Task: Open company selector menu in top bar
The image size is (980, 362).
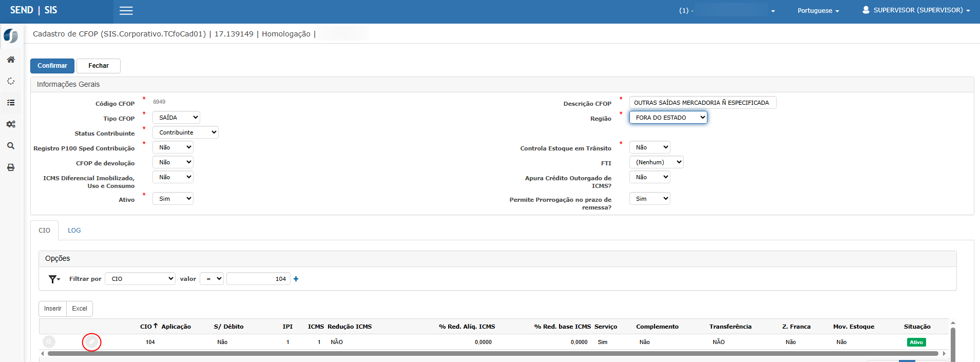Action: coord(727,10)
